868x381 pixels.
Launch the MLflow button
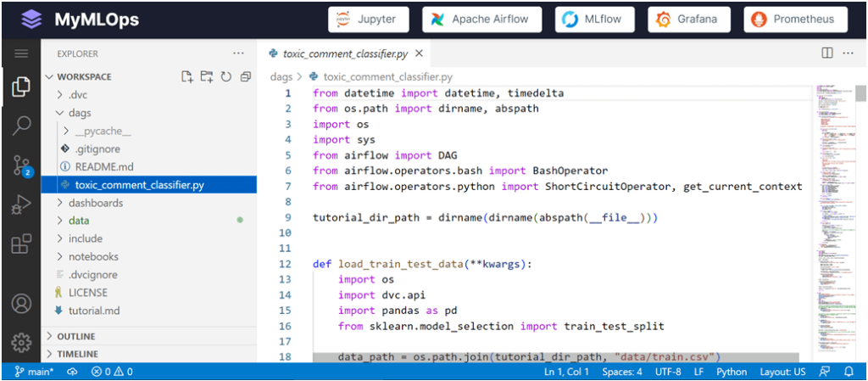(x=596, y=20)
